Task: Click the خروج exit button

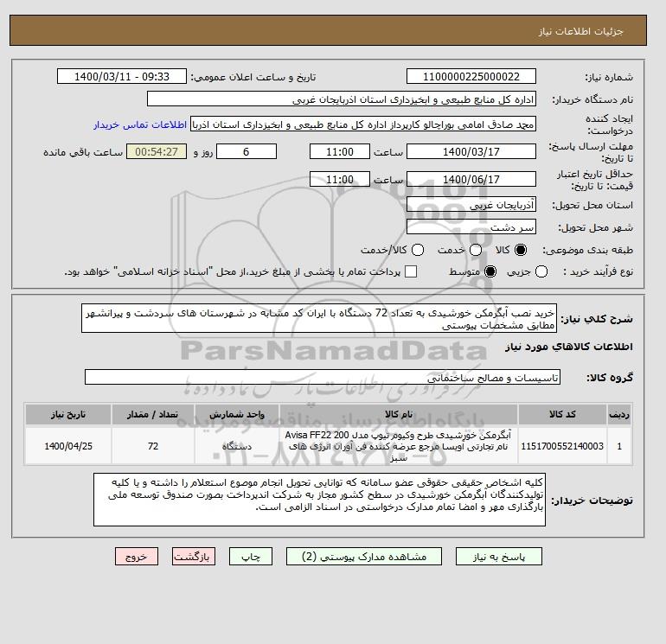Action: (x=137, y=557)
